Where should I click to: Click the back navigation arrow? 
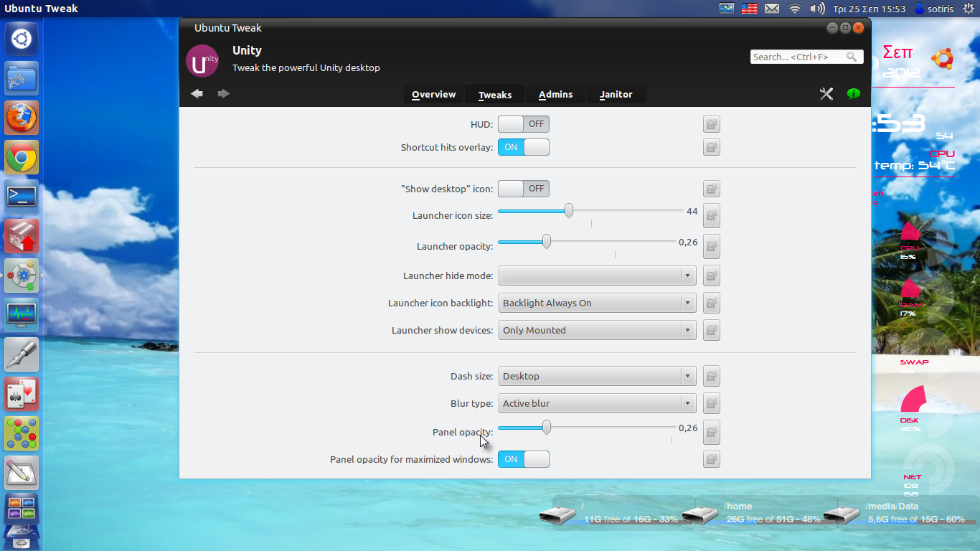(x=197, y=94)
